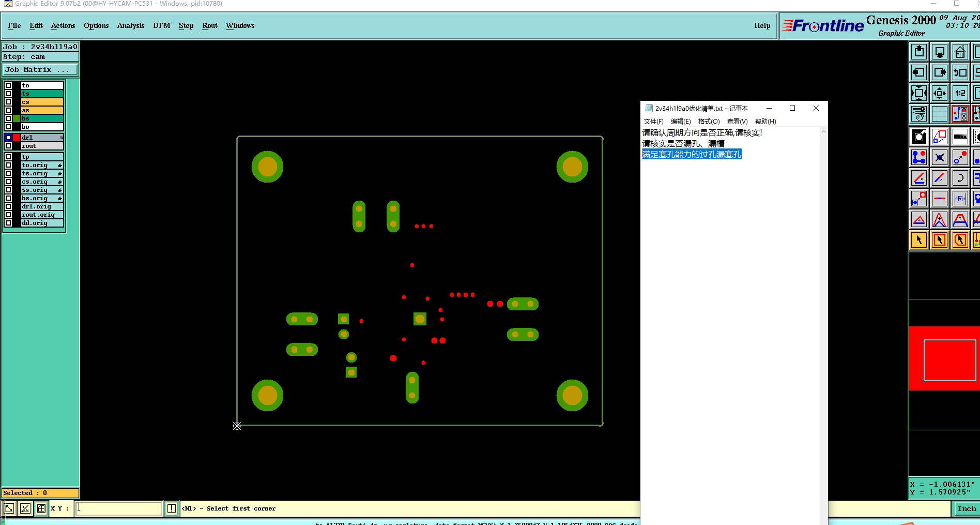
Task: Click the highlighted line 满足塞孔能力的过孔漏塞孔 in Notepad
Action: tap(692, 154)
